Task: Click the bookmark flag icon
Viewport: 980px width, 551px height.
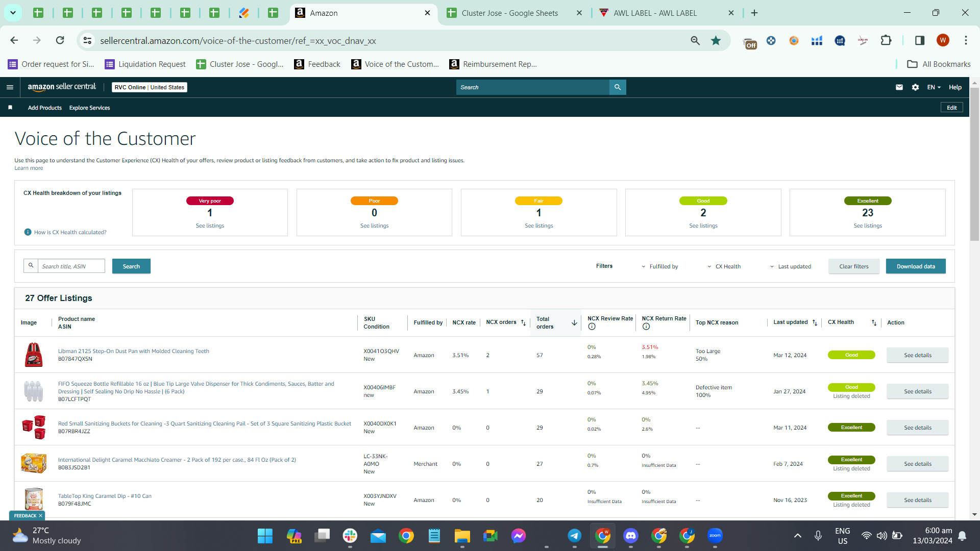Action: (10, 108)
